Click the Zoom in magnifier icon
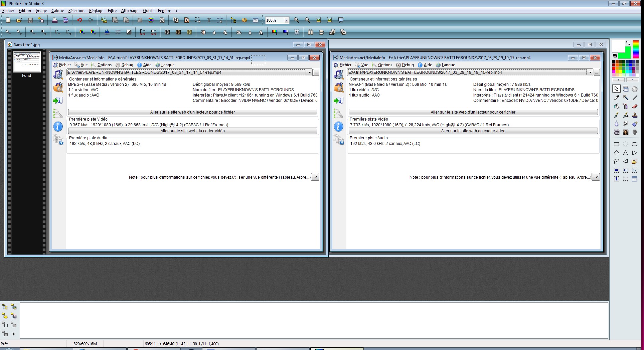644x350 pixels. 297,20
